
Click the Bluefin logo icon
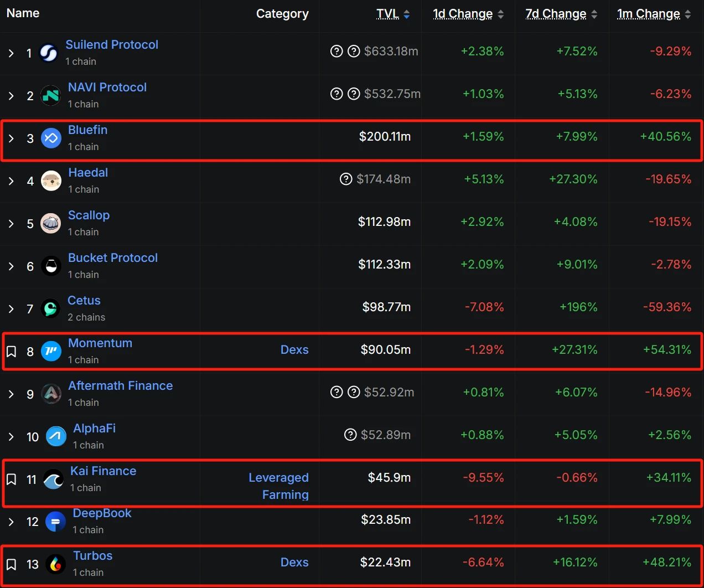51,138
